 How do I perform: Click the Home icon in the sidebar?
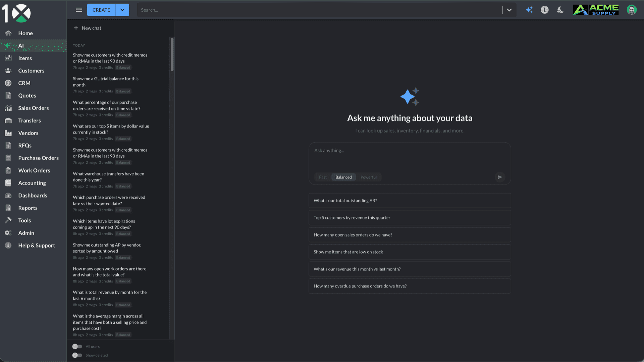(x=8, y=33)
